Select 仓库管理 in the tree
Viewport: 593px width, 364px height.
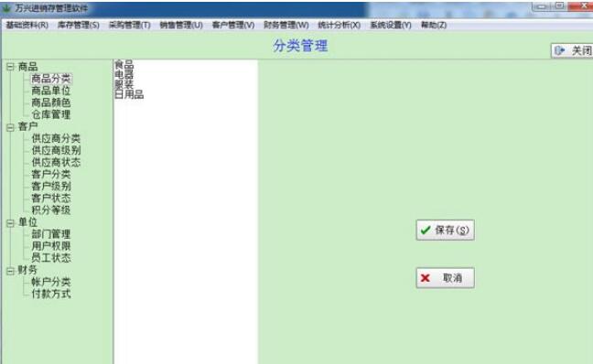click(51, 114)
